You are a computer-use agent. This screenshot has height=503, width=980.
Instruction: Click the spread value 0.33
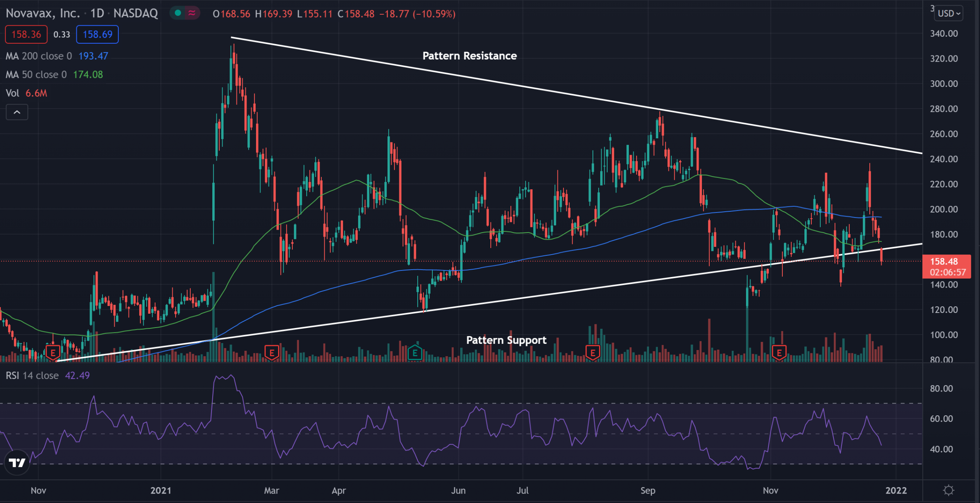[62, 35]
